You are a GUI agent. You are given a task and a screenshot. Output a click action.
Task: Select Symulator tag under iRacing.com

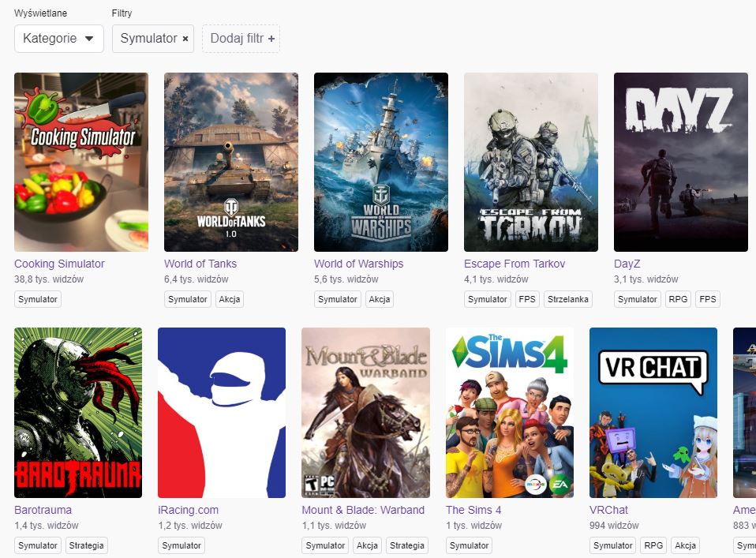(182, 545)
